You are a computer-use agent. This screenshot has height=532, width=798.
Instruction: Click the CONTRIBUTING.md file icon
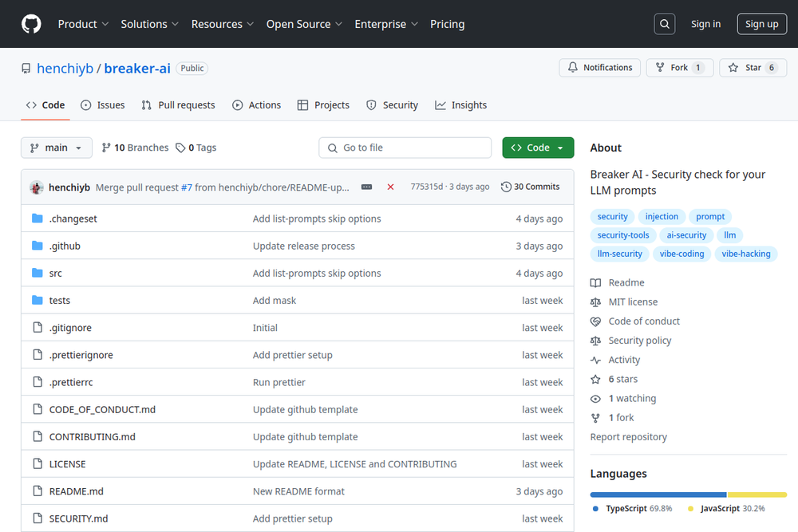pyautogui.click(x=38, y=436)
